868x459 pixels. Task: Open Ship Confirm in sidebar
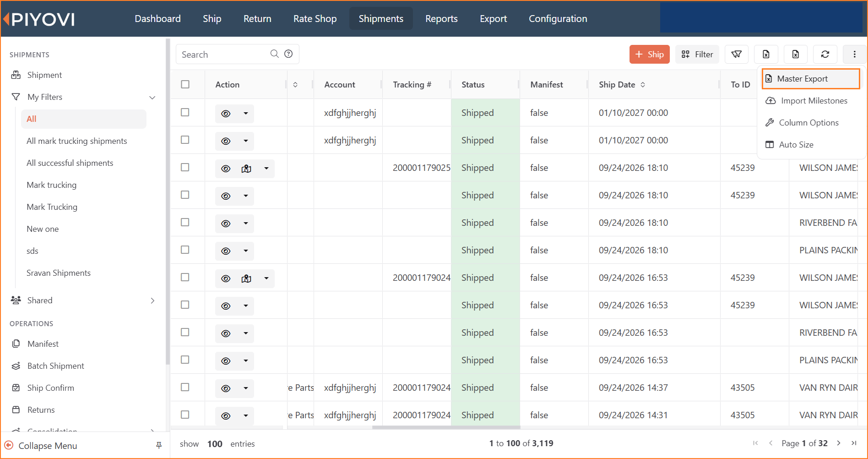pos(50,388)
